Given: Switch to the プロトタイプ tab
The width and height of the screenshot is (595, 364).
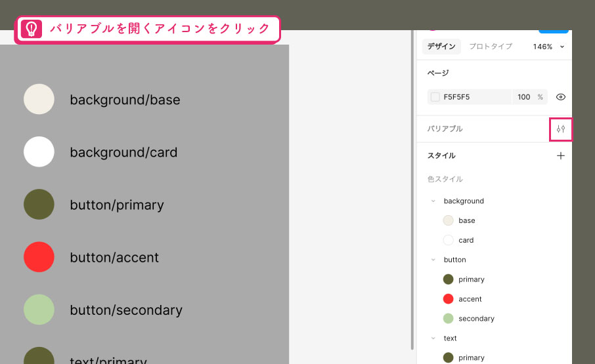Looking at the screenshot, I should [491, 46].
